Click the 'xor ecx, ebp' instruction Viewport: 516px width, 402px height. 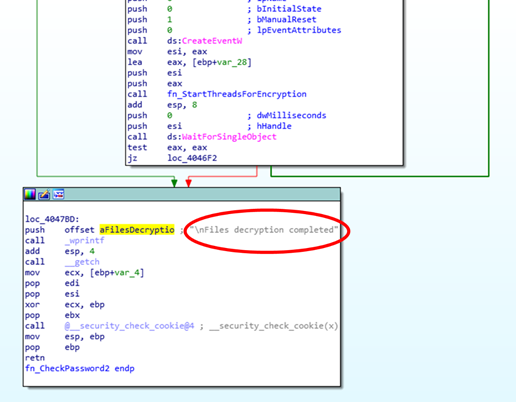coord(65,304)
